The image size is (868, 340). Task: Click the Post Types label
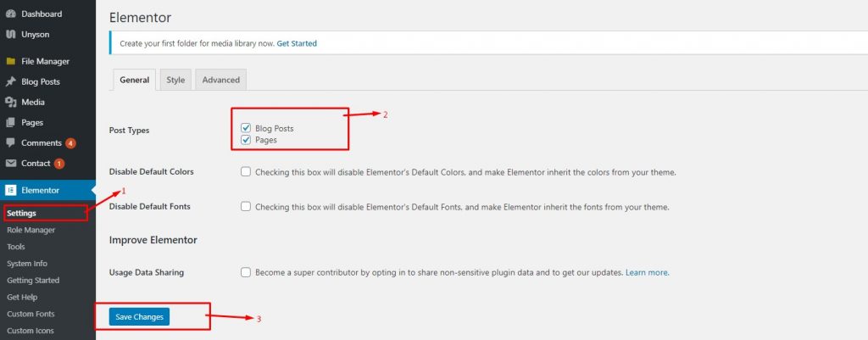pos(129,131)
